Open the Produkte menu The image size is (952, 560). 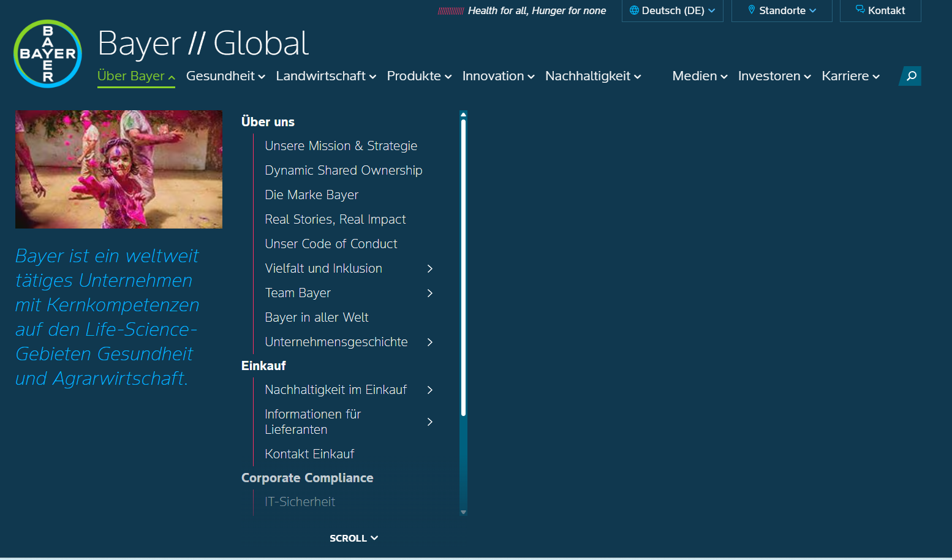pyautogui.click(x=419, y=76)
